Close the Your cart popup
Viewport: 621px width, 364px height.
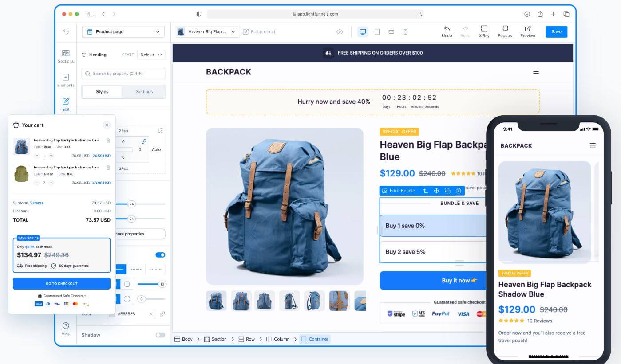click(107, 125)
